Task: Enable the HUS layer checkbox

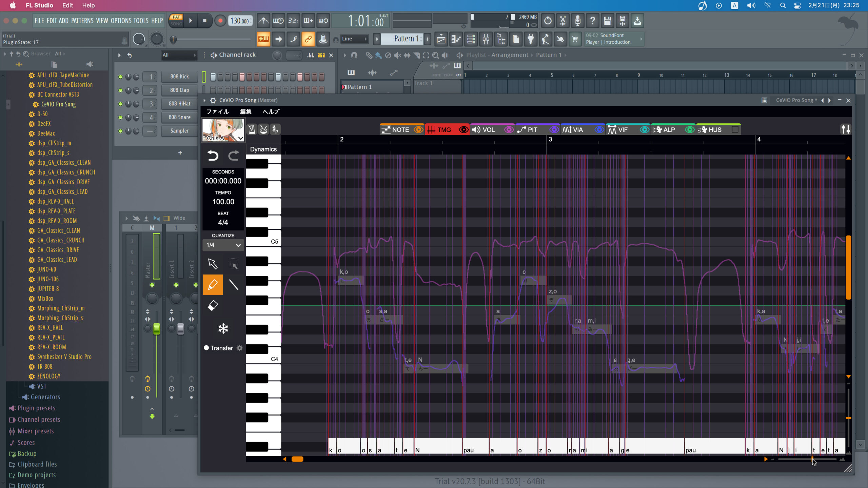Action: 735,129
